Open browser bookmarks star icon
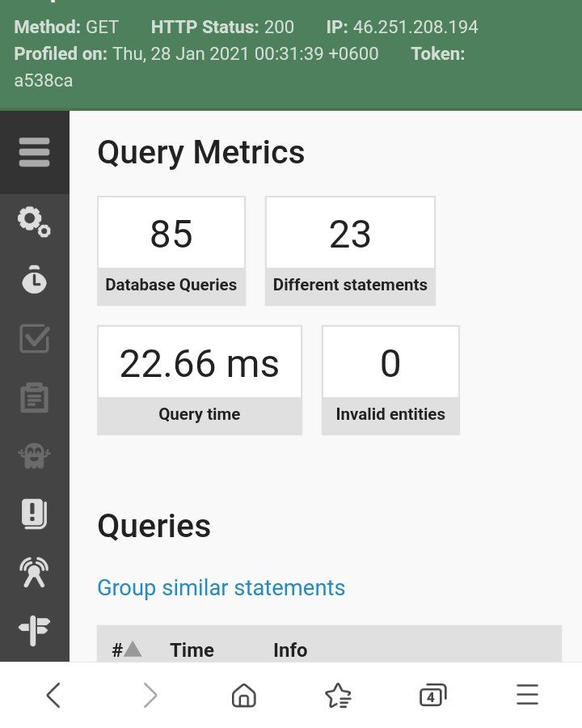The width and height of the screenshot is (582, 728). click(x=338, y=695)
